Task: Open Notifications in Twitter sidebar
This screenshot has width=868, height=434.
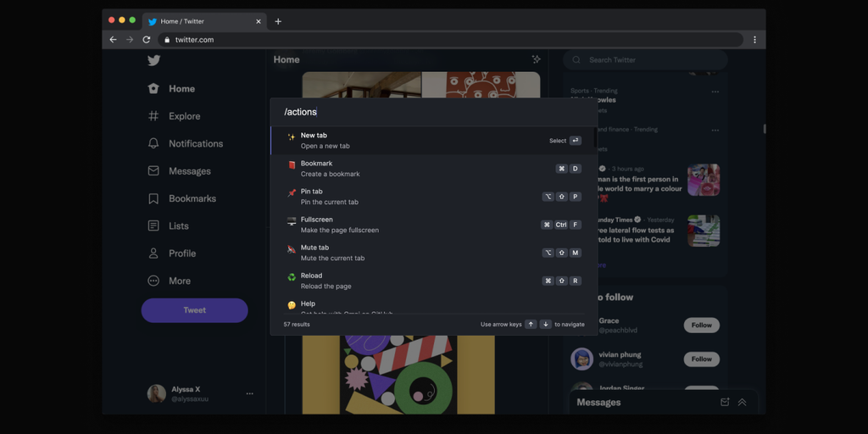Action: click(x=186, y=143)
